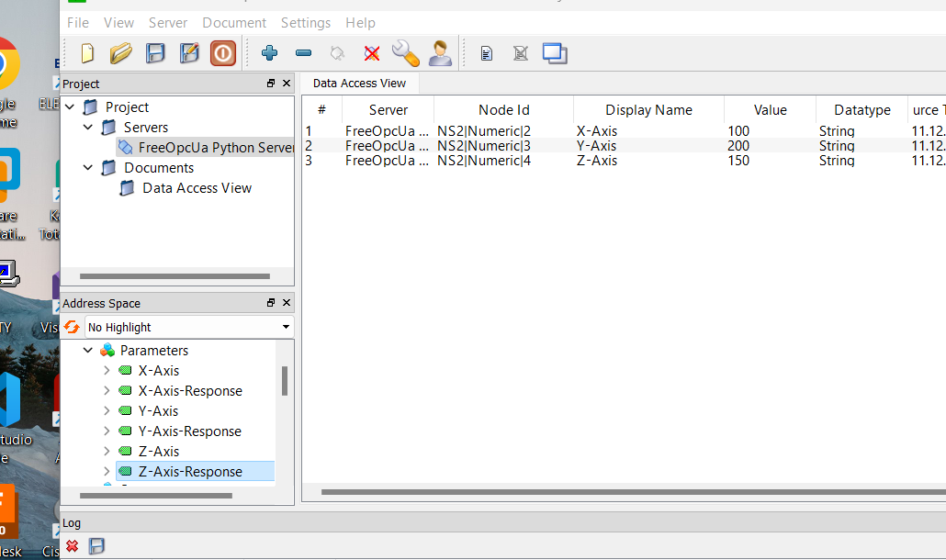Open server settings with the wrench icon

point(405,52)
